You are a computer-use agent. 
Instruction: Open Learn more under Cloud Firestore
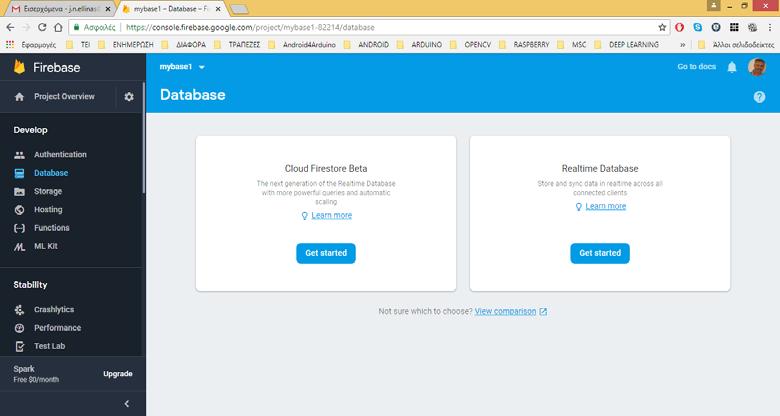[331, 215]
